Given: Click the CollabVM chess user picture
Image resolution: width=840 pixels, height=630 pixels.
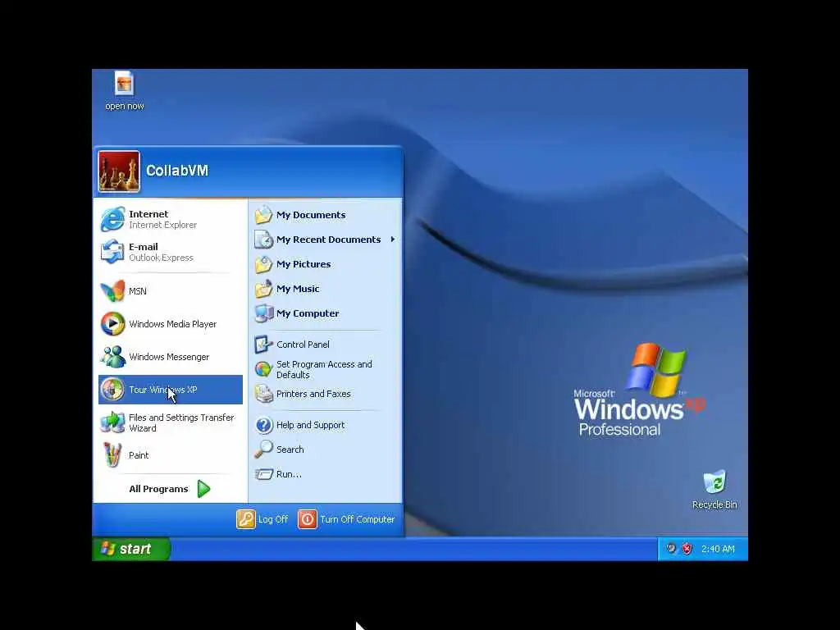Looking at the screenshot, I should click(x=119, y=171).
